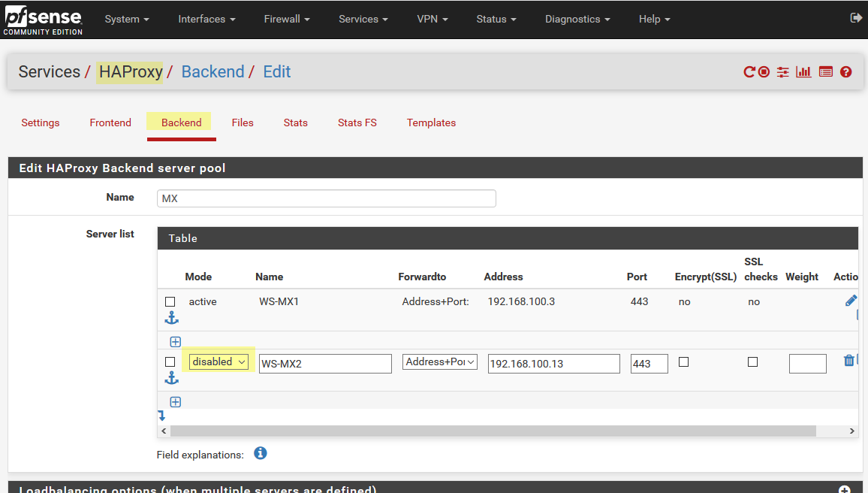
Task: Click the active mode cell of WS-MX1
Action: pyautogui.click(x=203, y=302)
